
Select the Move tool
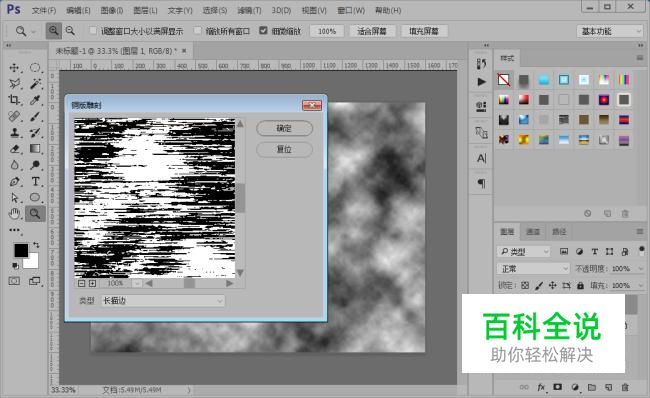[x=15, y=68]
